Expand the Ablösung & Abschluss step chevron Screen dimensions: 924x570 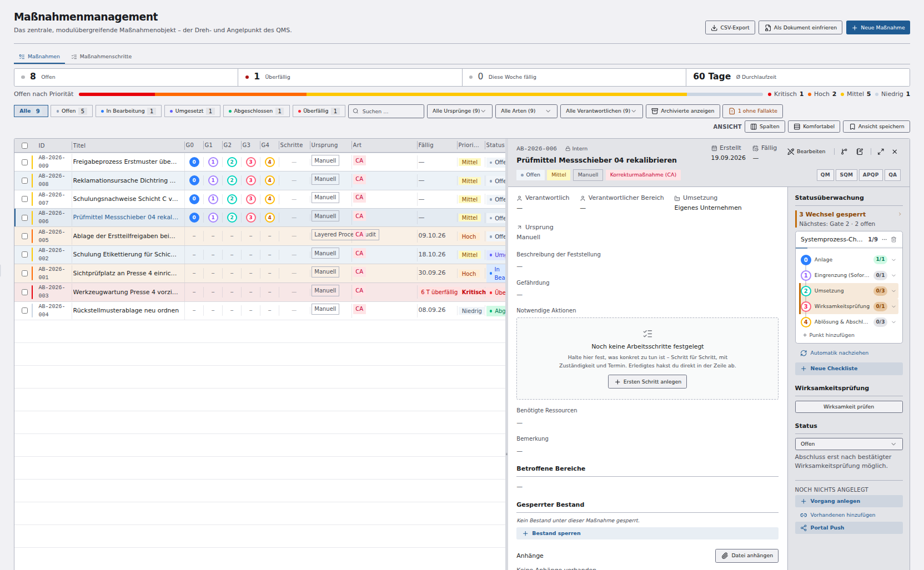(x=893, y=322)
